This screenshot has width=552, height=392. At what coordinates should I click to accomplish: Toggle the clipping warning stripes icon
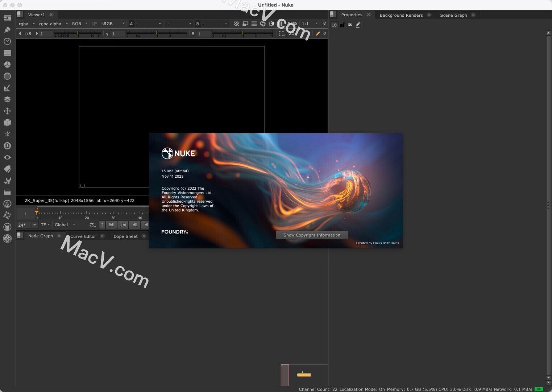(236, 24)
